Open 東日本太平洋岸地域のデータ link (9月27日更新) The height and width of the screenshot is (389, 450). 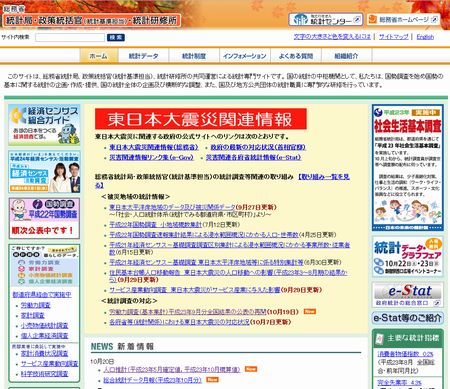pyautogui.click(x=172, y=207)
